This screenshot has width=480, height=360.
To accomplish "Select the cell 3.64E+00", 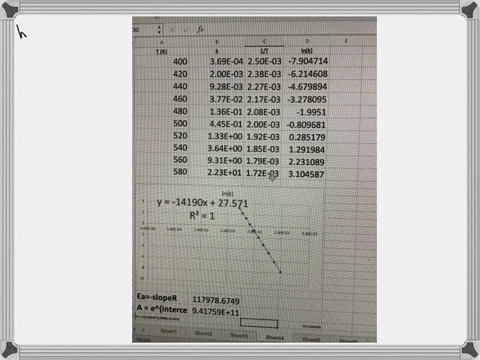I will (225, 148).
